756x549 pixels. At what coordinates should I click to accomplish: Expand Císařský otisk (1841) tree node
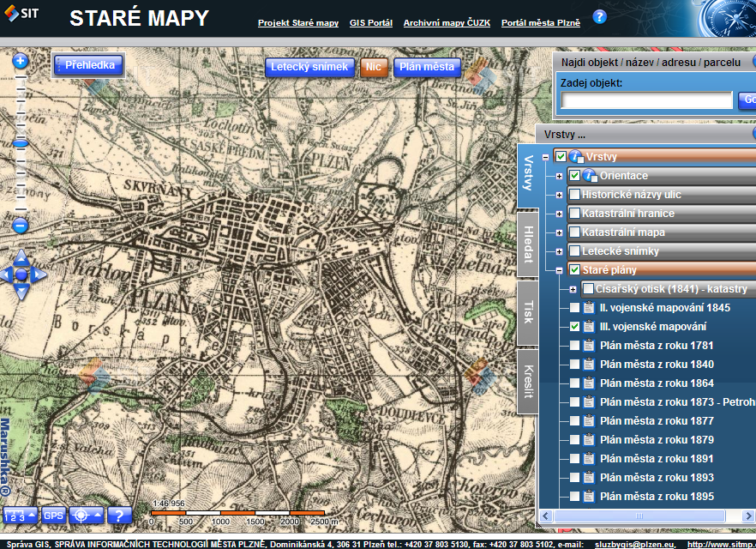point(573,289)
